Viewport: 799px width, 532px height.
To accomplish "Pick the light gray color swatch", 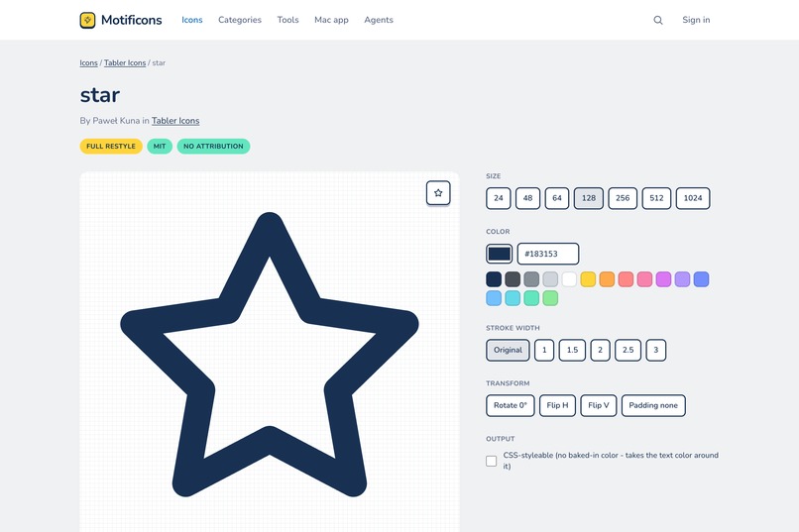I will coord(550,279).
